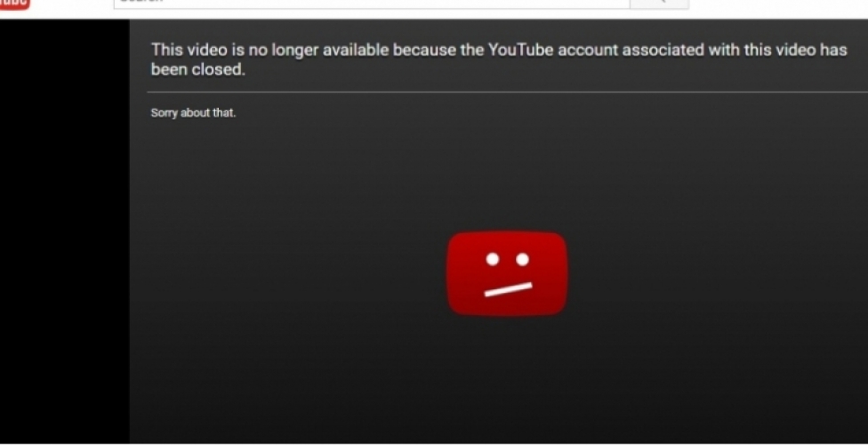The image size is (868, 445).
Task: Click the word "Sorry" in the player
Action: (x=164, y=114)
